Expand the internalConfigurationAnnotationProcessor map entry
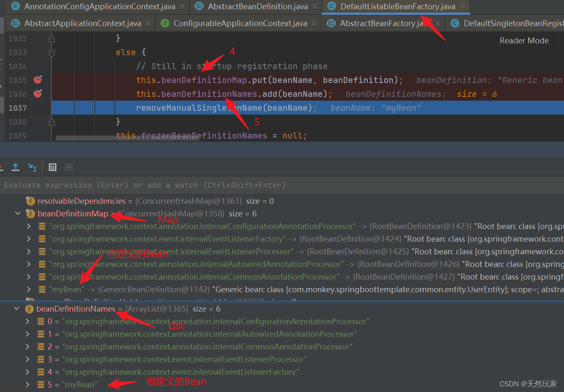Viewport: 564px width, 392px height. point(29,226)
